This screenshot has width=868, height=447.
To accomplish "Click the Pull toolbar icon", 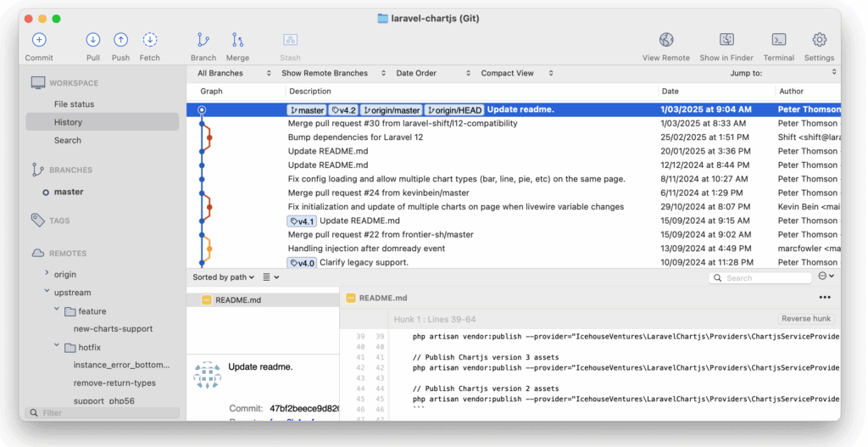I will pos(93,40).
